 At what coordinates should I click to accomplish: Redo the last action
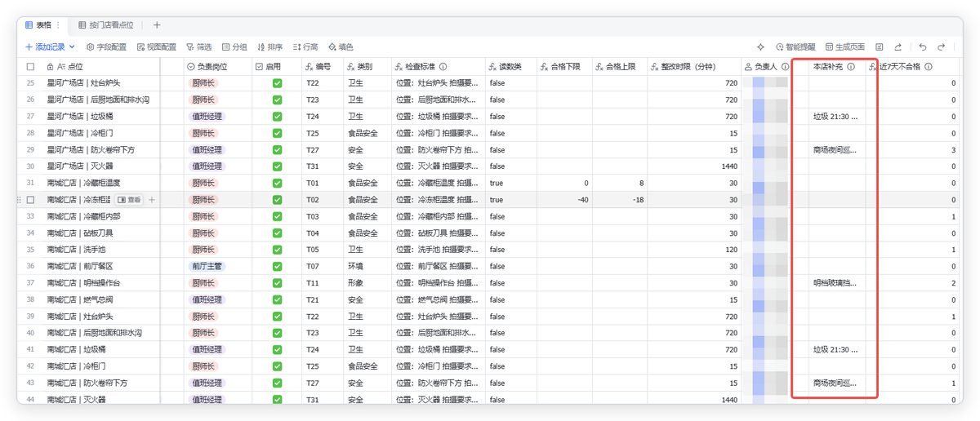point(942,47)
